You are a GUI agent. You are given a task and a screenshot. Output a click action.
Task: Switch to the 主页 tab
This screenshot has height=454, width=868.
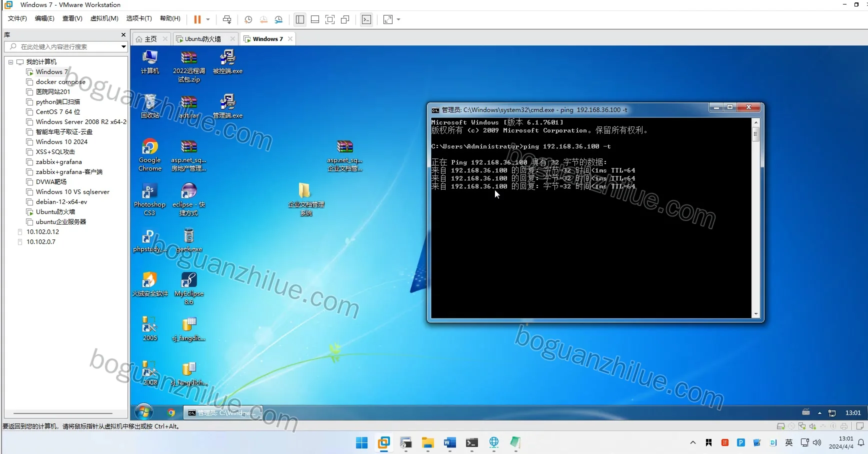point(150,39)
